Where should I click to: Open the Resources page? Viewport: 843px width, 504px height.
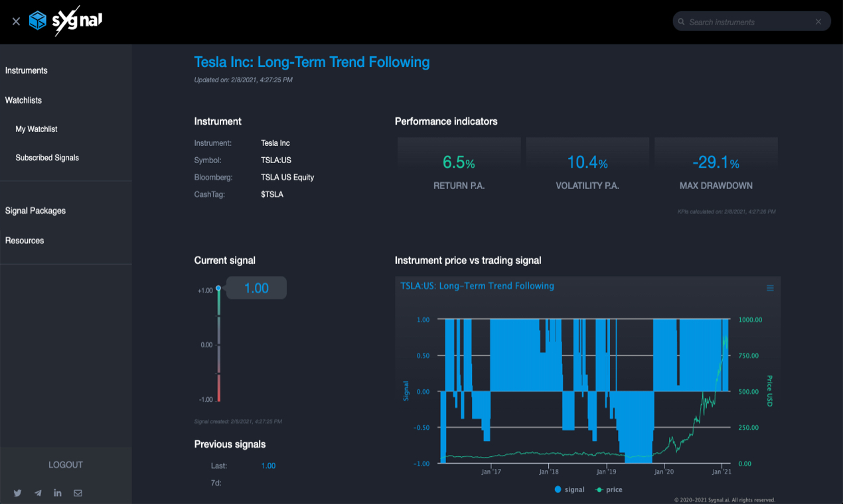(25, 241)
